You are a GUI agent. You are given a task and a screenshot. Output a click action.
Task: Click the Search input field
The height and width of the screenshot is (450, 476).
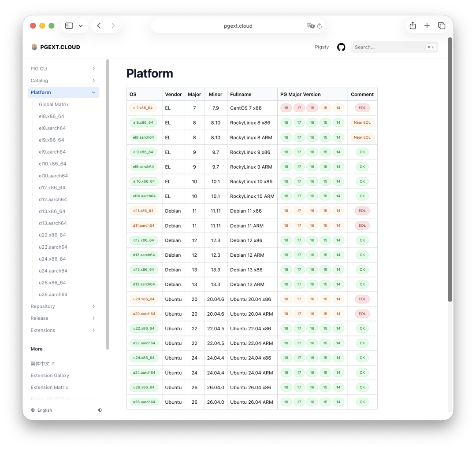click(x=394, y=47)
